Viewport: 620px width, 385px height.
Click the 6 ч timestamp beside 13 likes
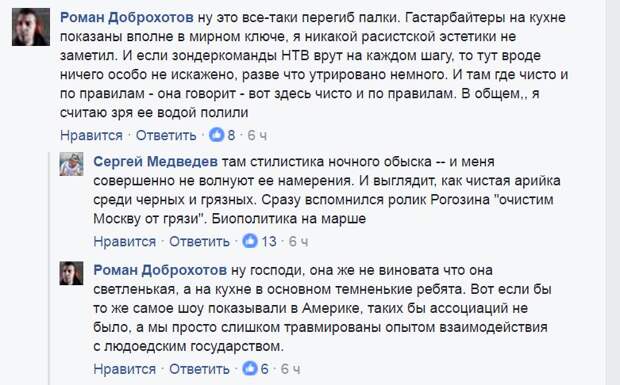point(298,242)
